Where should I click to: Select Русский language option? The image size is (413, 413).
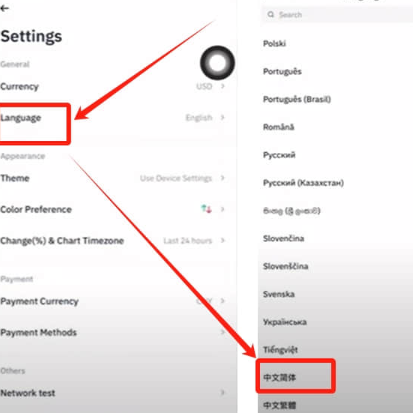pos(279,155)
